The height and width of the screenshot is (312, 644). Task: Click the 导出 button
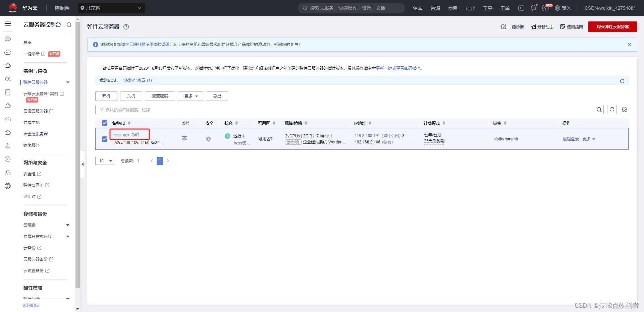point(217,96)
